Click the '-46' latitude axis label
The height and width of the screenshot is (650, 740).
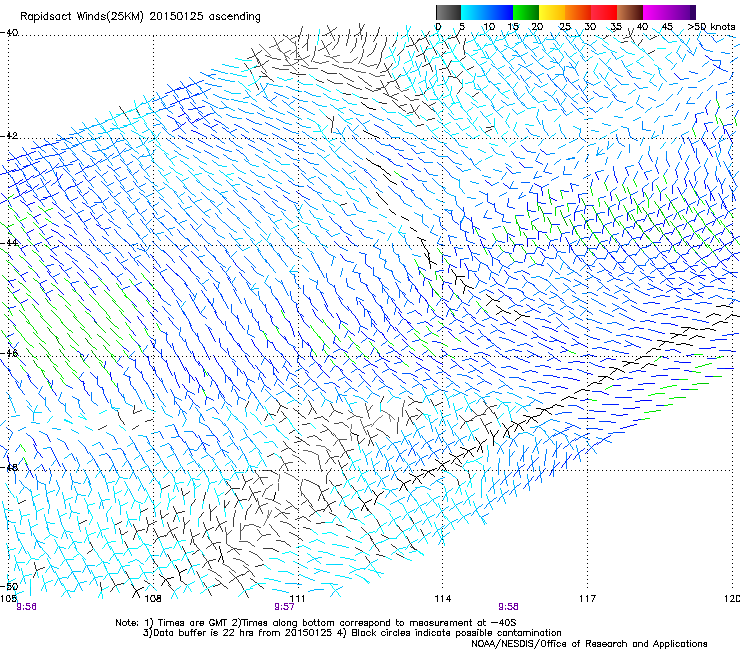(x=9, y=353)
